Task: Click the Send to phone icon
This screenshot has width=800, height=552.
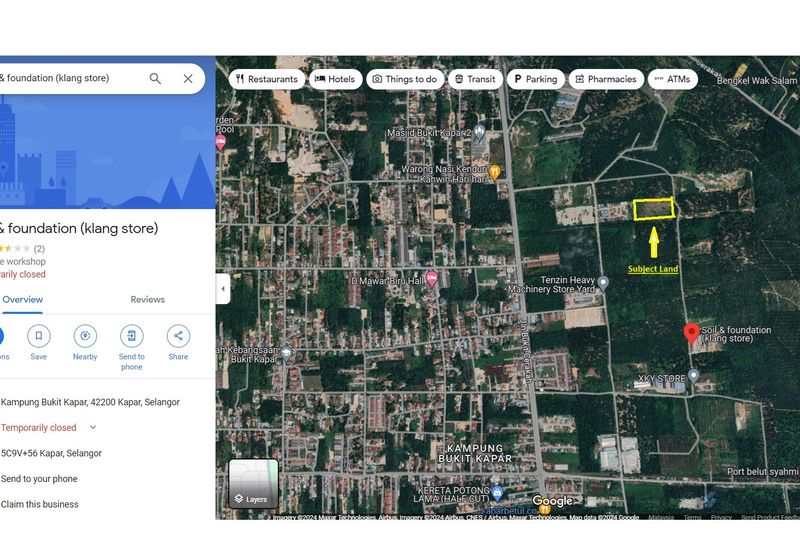Action: [131, 336]
